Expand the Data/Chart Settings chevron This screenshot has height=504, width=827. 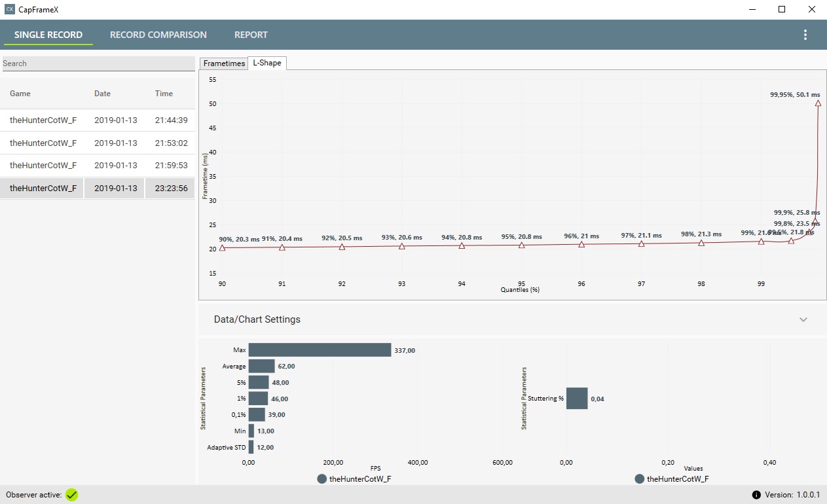pos(803,319)
